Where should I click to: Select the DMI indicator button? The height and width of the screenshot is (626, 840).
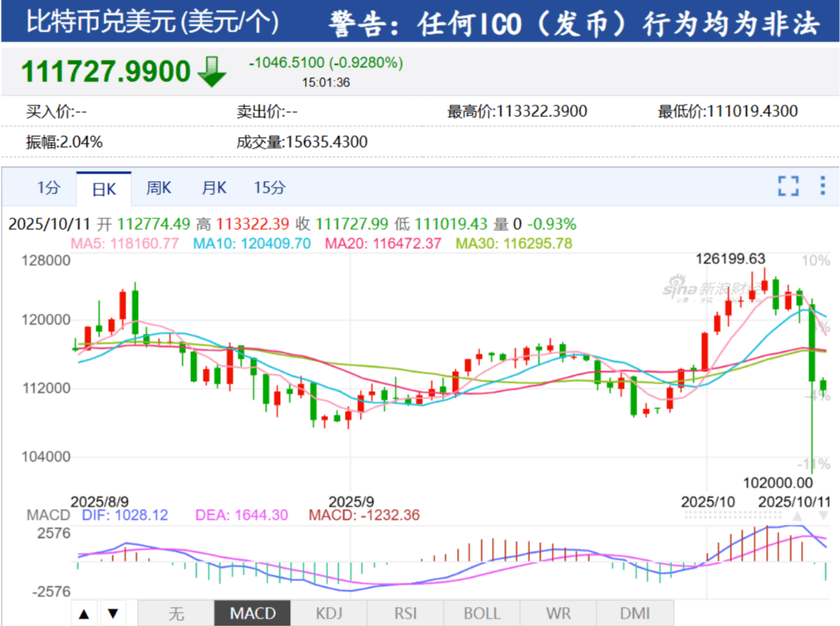[635, 614]
